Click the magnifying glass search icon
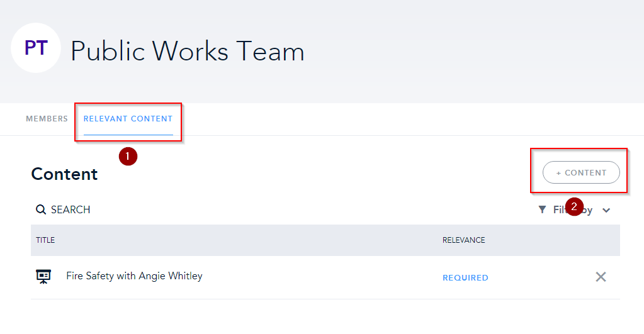 tap(40, 209)
